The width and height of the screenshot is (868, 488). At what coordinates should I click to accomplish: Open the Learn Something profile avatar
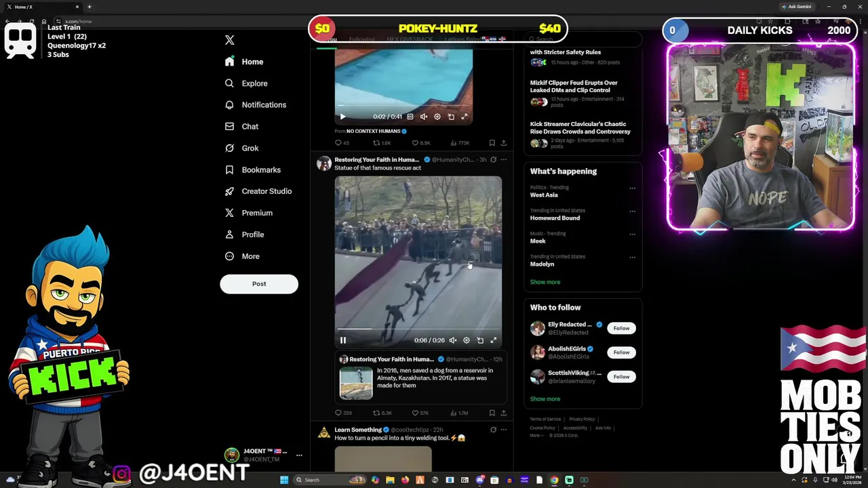[324, 433]
